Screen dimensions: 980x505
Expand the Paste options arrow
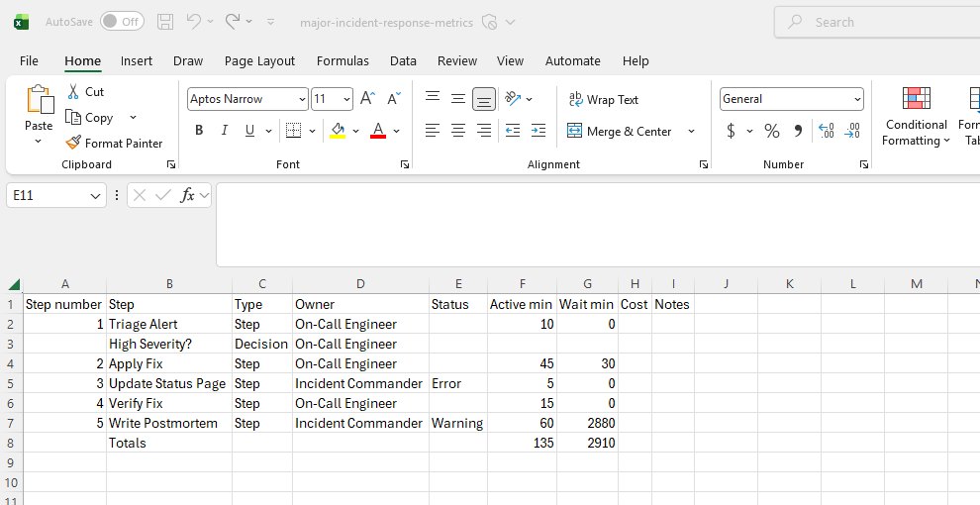39,142
